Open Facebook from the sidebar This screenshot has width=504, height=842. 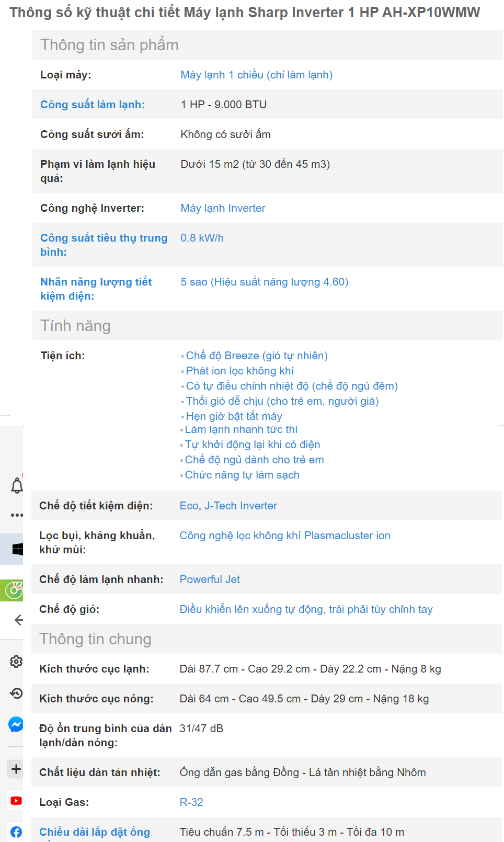[x=16, y=832]
